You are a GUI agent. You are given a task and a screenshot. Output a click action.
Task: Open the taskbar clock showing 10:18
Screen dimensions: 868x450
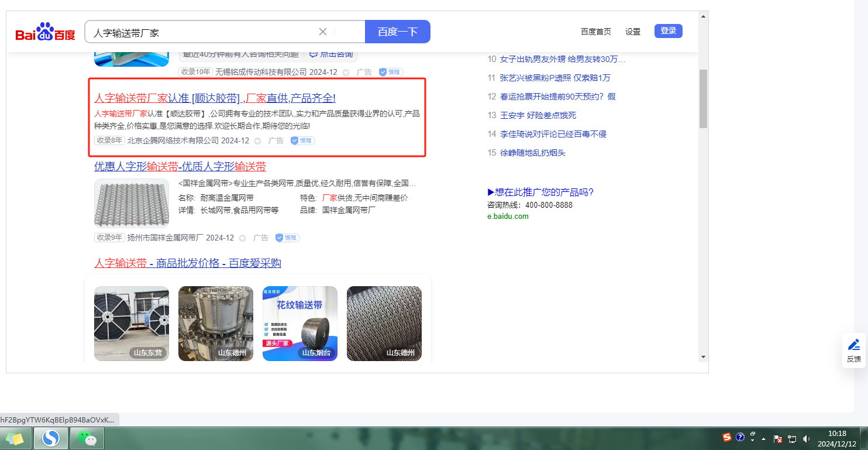[837, 438]
